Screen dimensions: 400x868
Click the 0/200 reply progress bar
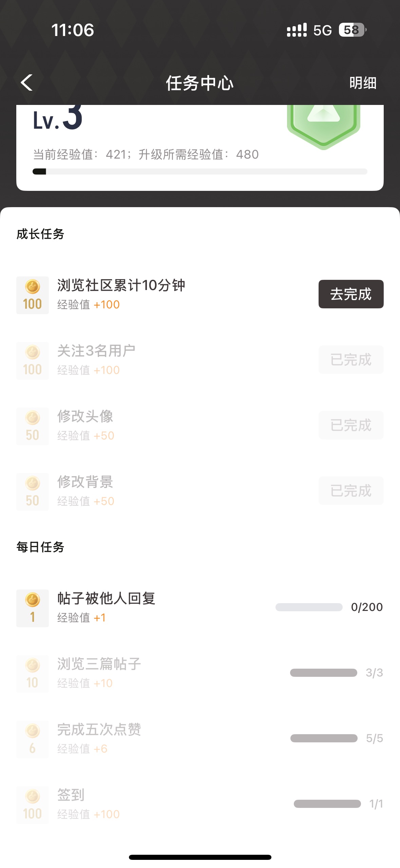(x=309, y=607)
